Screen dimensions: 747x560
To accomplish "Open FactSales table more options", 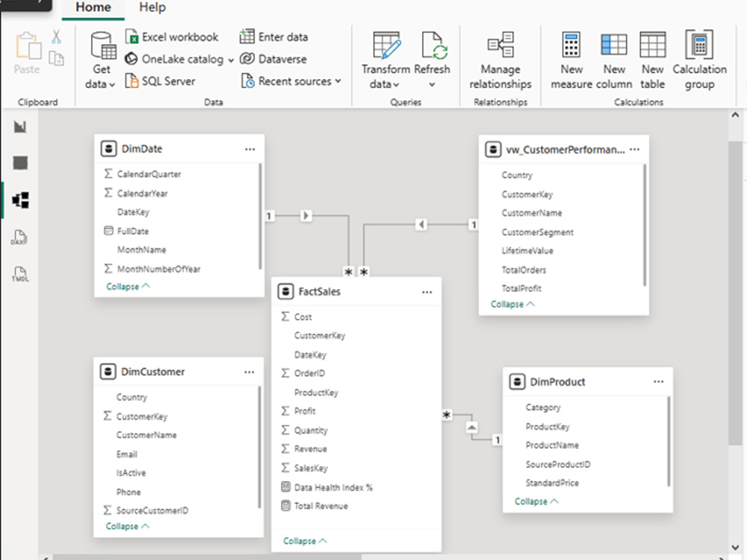I will 427,292.
